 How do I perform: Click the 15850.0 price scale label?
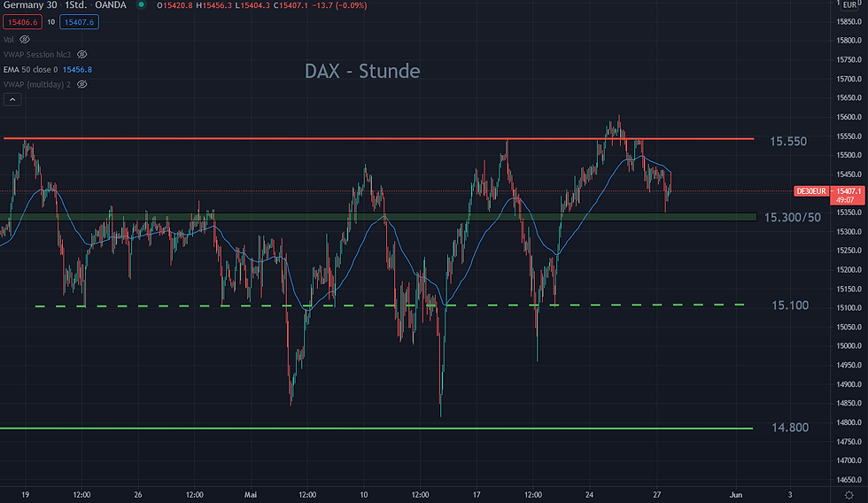(849, 21)
